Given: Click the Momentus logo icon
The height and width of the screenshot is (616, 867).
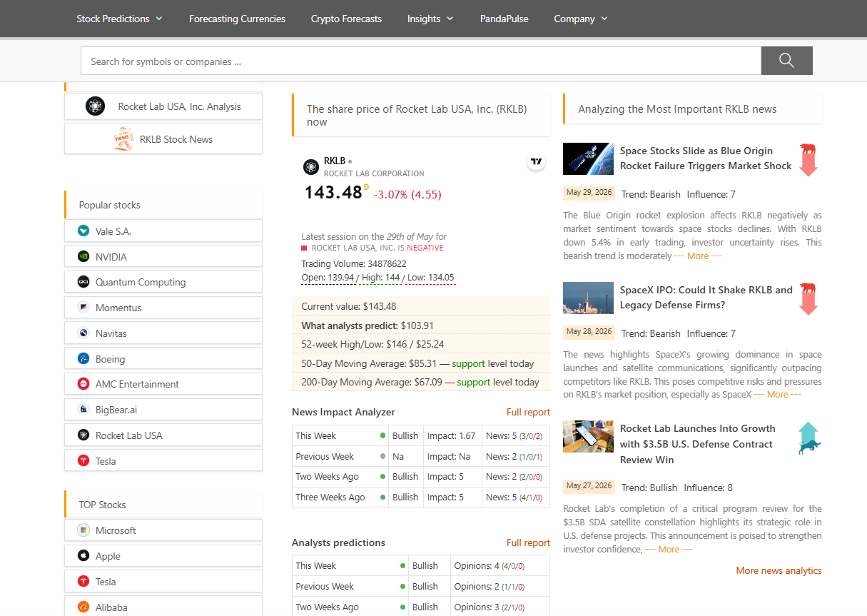Looking at the screenshot, I should [83, 308].
